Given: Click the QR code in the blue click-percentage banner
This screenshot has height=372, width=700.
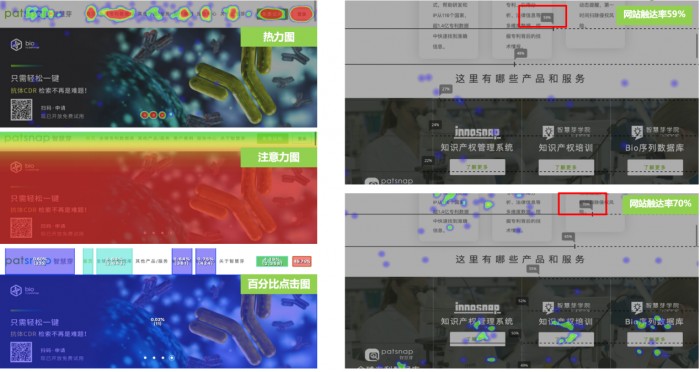Looking at the screenshot, I should coord(21,352).
